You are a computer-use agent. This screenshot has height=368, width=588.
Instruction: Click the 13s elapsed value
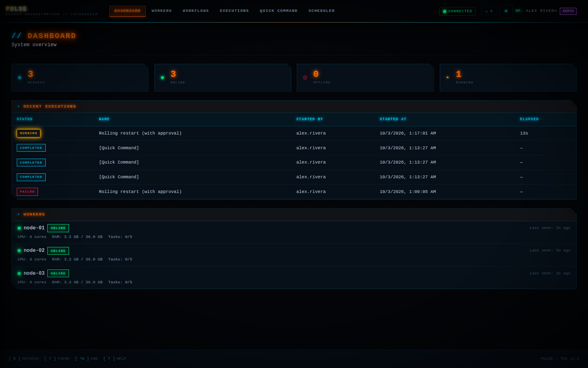(x=524, y=133)
